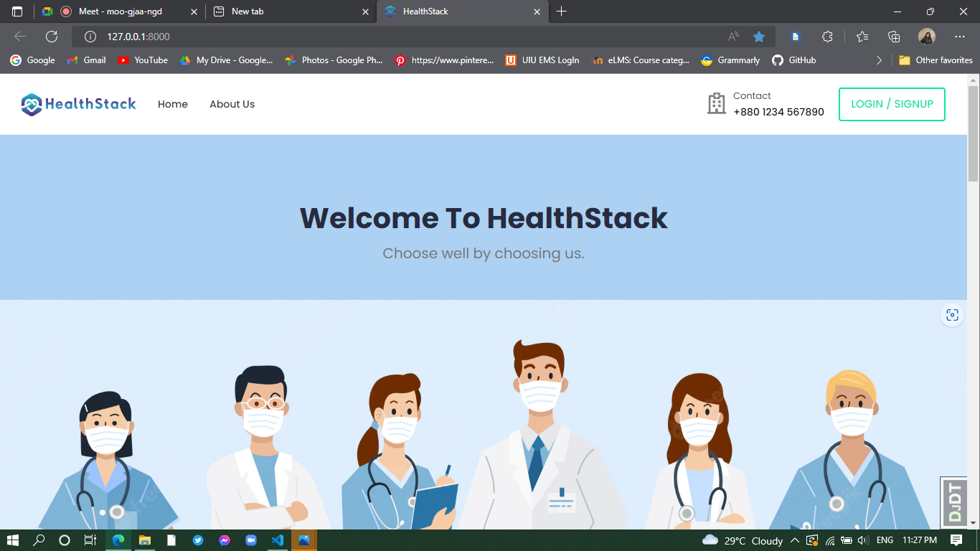This screenshot has height=551, width=980.
Task: Open Gmail from the favorites bar
Action: coord(85,60)
